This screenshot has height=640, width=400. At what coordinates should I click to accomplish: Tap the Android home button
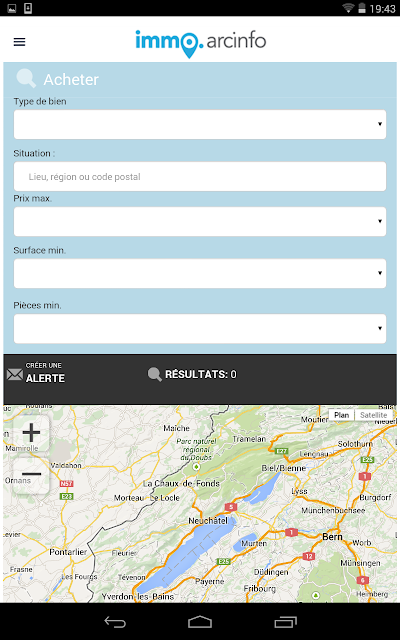pyautogui.click(x=200, y=622)
